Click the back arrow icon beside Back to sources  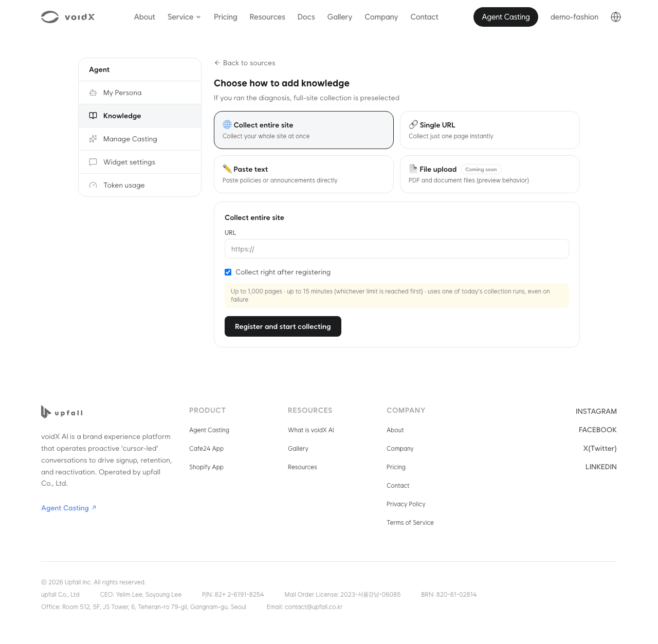pyautogui.click(x=217, y=63)
